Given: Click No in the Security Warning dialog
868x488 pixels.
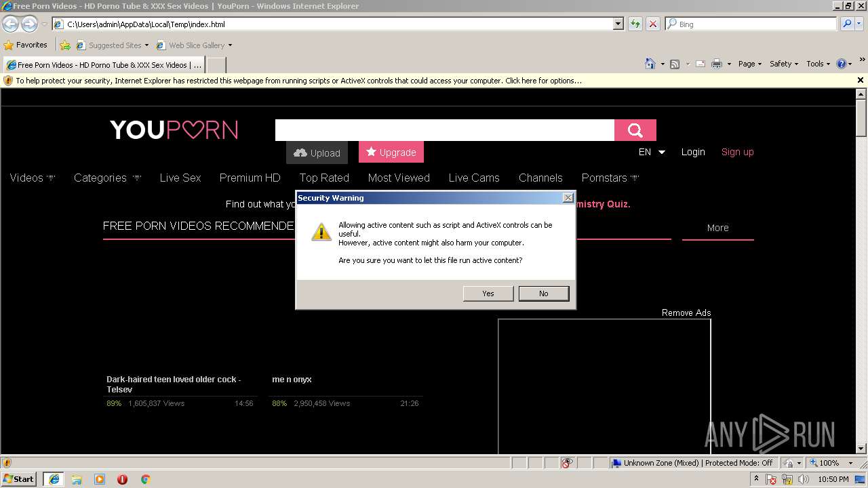Looking at the screenshot, I should point(544,293).
